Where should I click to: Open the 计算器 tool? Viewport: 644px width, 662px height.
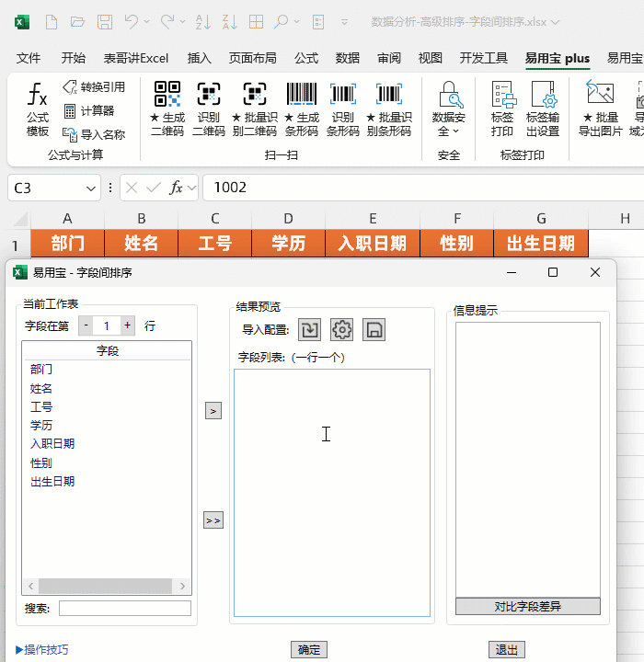tap(89, 111)
